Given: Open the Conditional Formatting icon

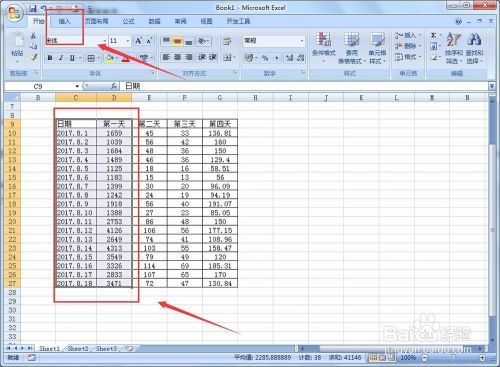Looking at the screenshot, I should (x=323, y=48).
